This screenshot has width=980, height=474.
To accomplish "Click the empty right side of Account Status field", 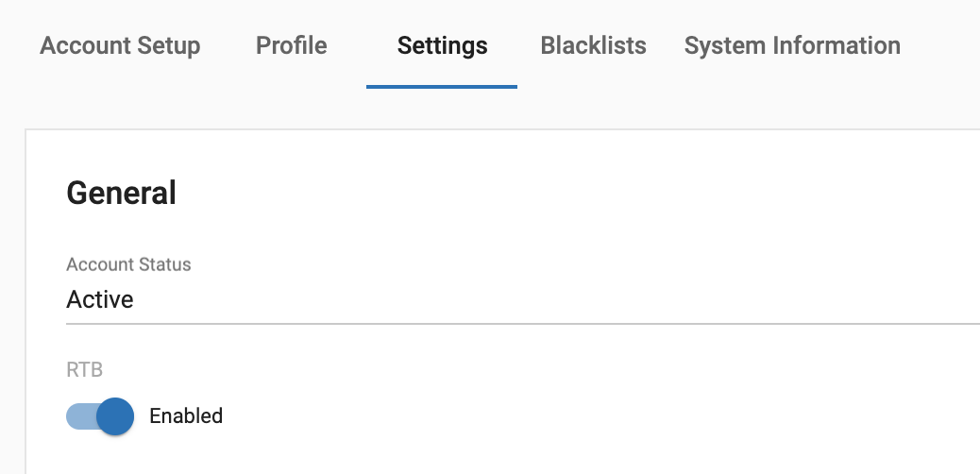I will 755,300.
